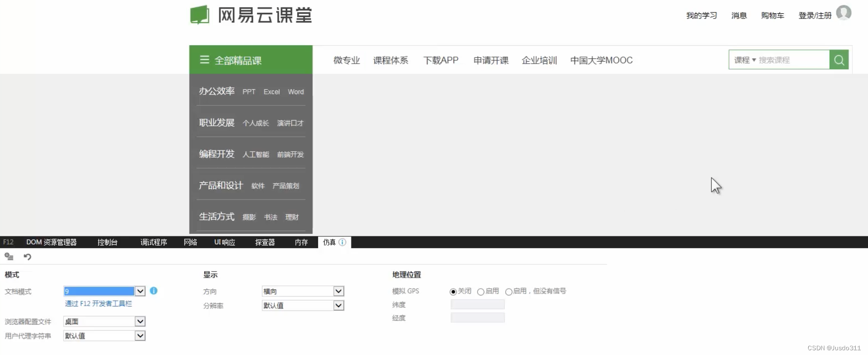Screen dimensions: 868x355
Task: Switch to the 控制台 tab
Action: (107, 242)
